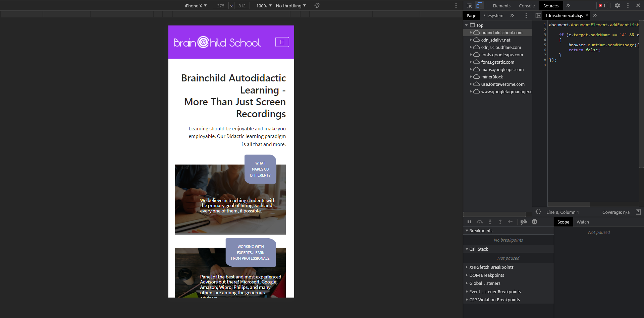Click the rotate screen icon

pyautogui.click(x=317, y=5)
